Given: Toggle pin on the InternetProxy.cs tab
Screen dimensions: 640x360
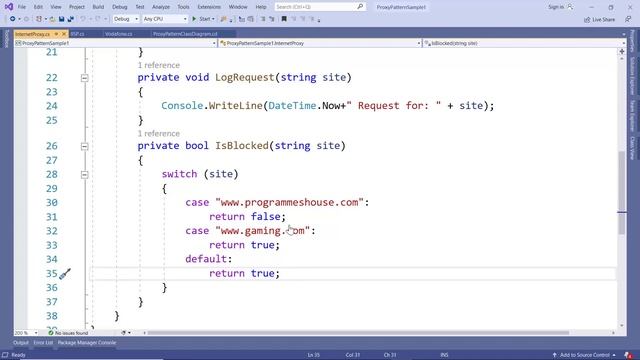Looking at the screenshot, I should coord(56,34).
